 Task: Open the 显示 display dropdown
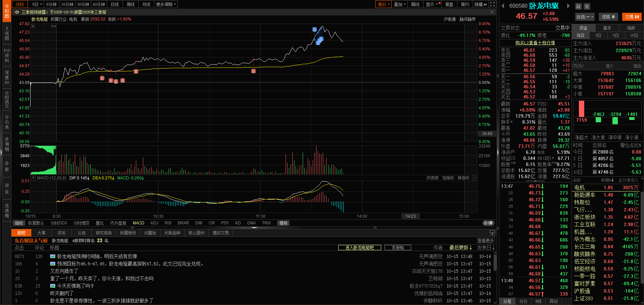432,4
